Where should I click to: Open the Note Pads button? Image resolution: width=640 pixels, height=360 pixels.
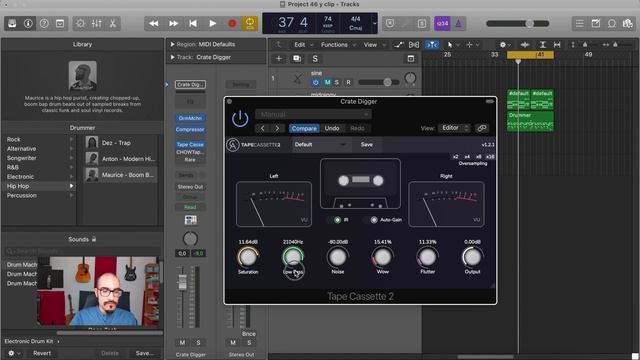(x=596, y=24)
